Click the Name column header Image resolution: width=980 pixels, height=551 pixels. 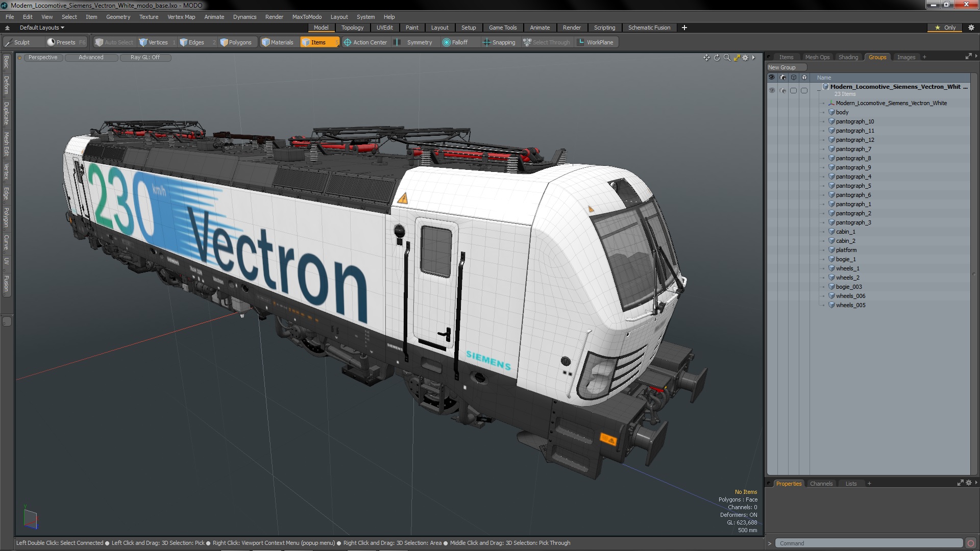coord(824,78)
